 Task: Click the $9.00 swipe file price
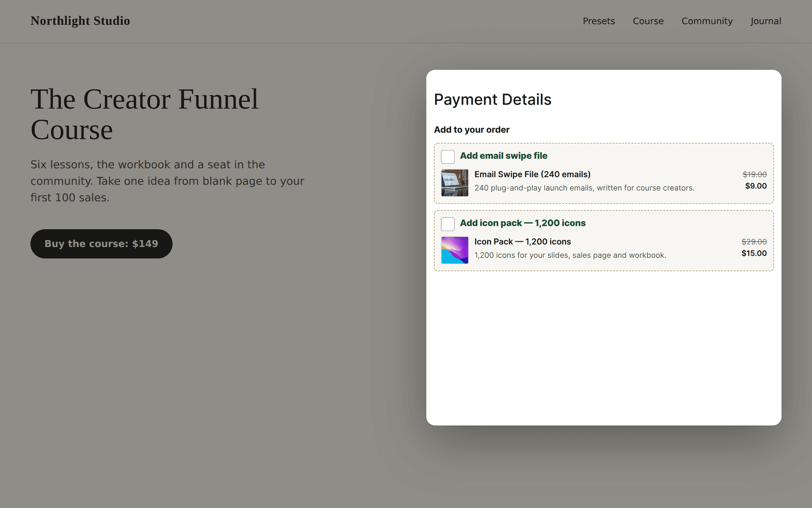click(x=756, y=186)
